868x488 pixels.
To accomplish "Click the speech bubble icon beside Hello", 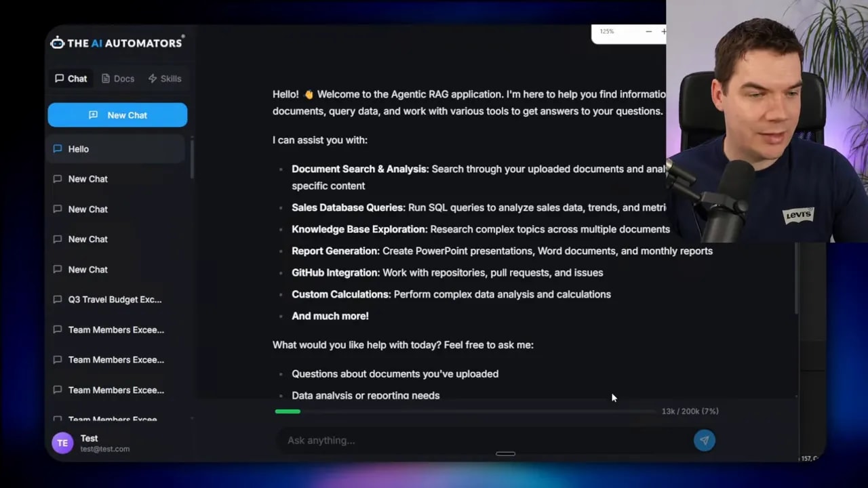I will [58, 148].
